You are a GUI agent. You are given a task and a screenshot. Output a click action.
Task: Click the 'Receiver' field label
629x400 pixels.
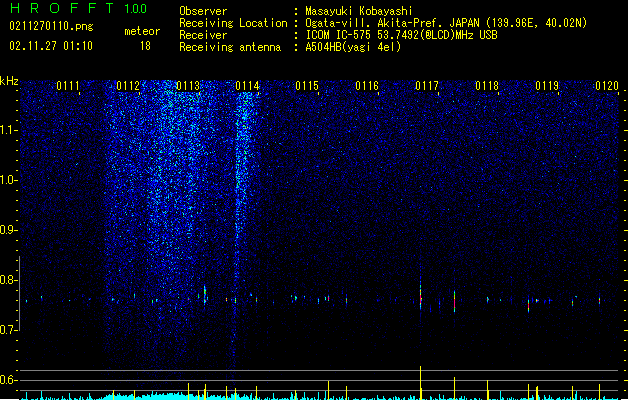[203, 35]
